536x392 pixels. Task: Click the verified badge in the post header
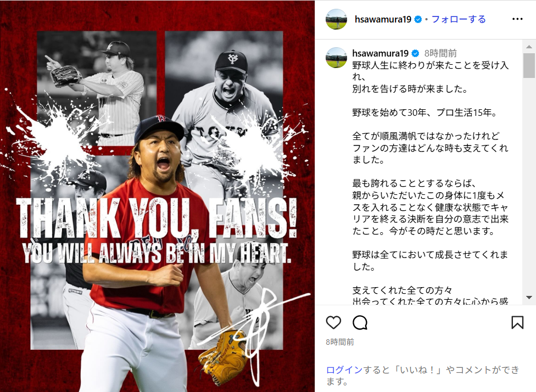[x=418, y=19]
